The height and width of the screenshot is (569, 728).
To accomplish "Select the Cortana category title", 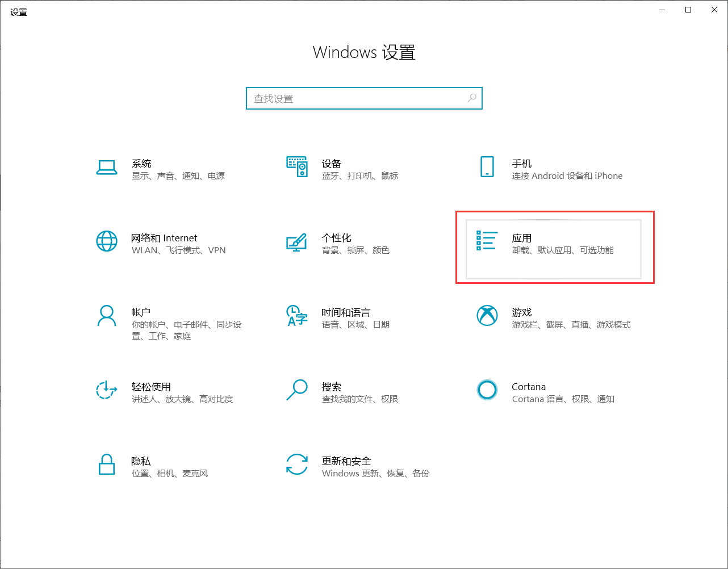I will [529, 387].
